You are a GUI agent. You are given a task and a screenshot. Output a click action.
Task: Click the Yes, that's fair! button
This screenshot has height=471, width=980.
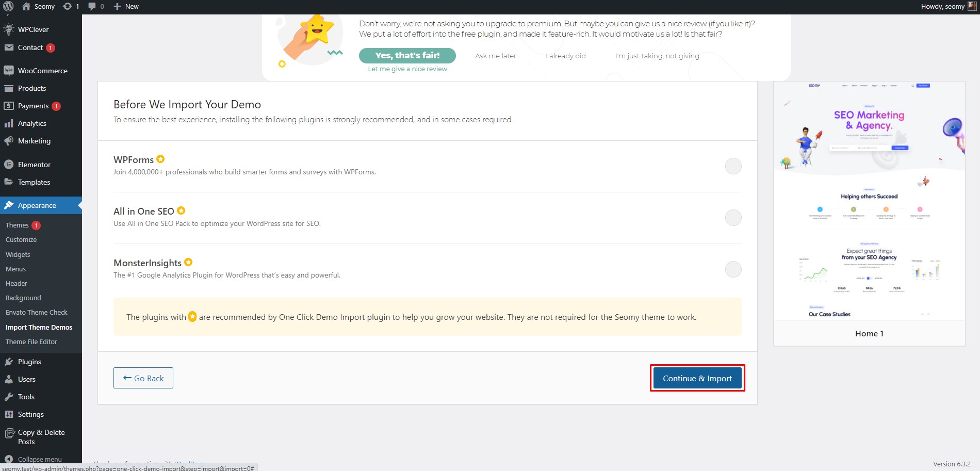pos(407,55)
